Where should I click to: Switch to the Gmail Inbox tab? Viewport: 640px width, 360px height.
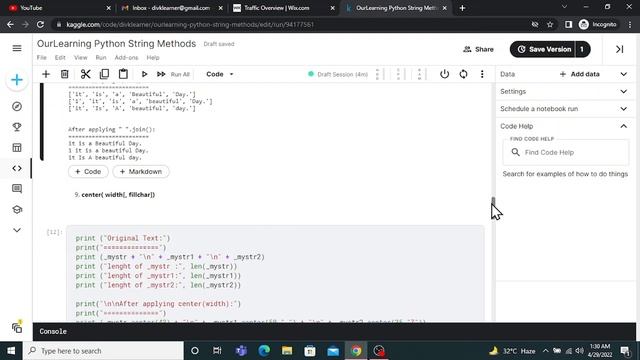[171, 8]
